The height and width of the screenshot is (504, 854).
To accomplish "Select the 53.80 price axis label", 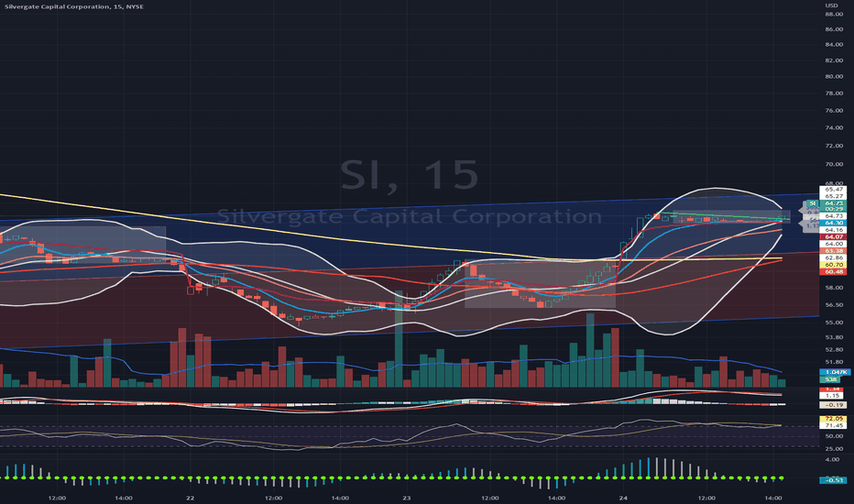I will 834,337.
